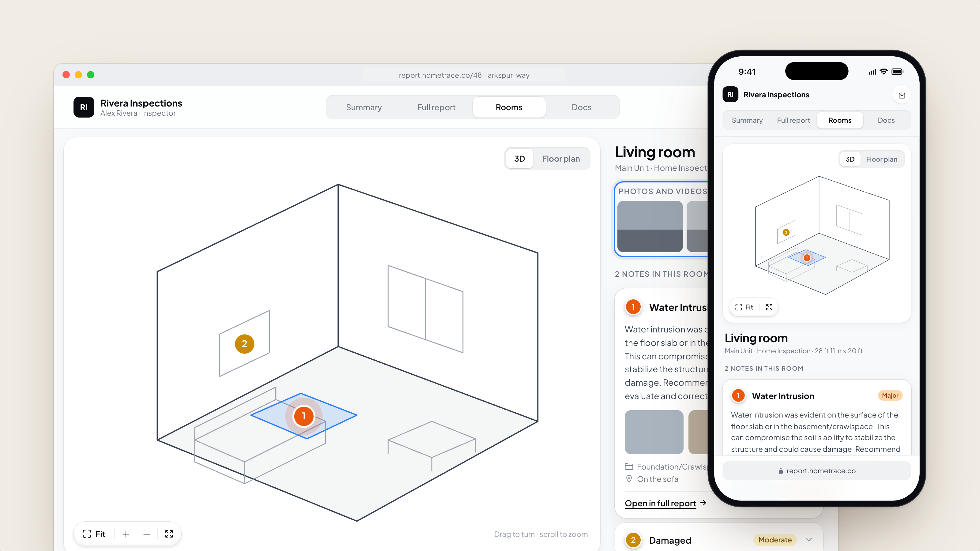Expand the Damaged note chevron
980x551 pixels.
pos(809,540)
